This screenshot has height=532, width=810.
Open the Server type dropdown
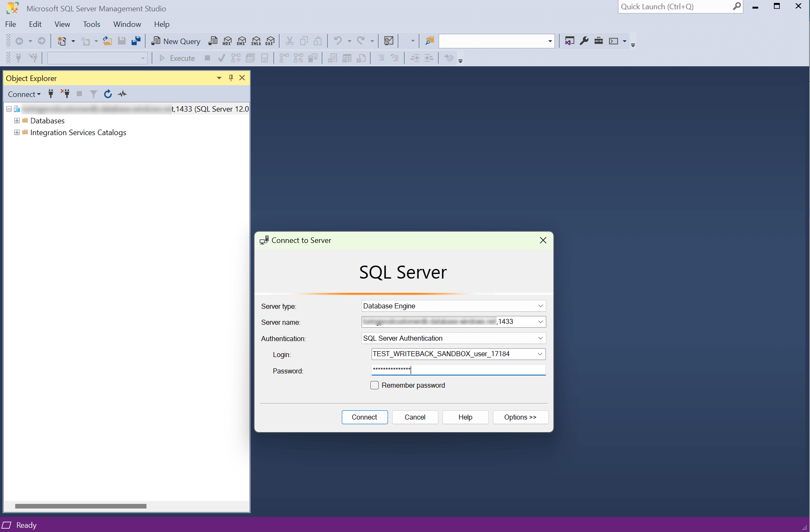tap(539, 306)
